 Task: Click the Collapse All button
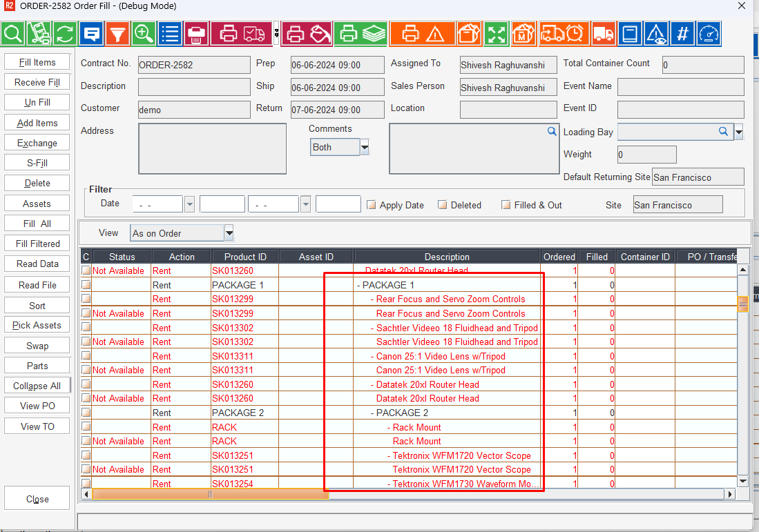tap(37, 386)
